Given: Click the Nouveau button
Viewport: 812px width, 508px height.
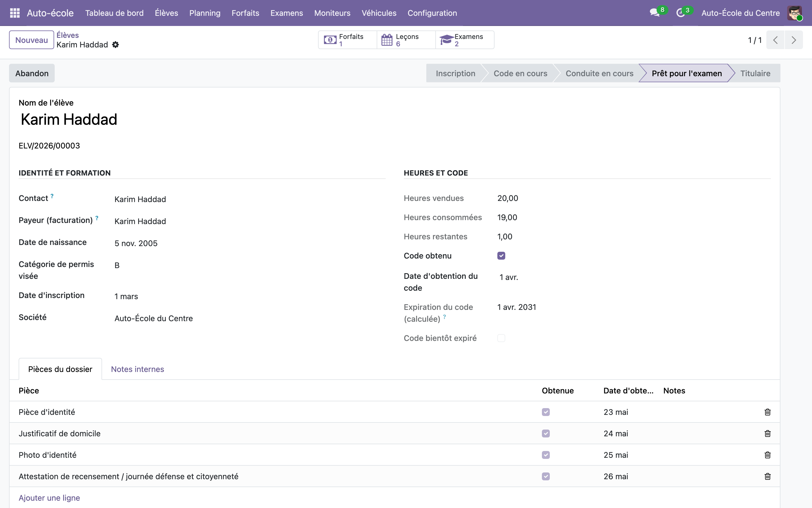Looking at the screenshot, I should point(32,40).
